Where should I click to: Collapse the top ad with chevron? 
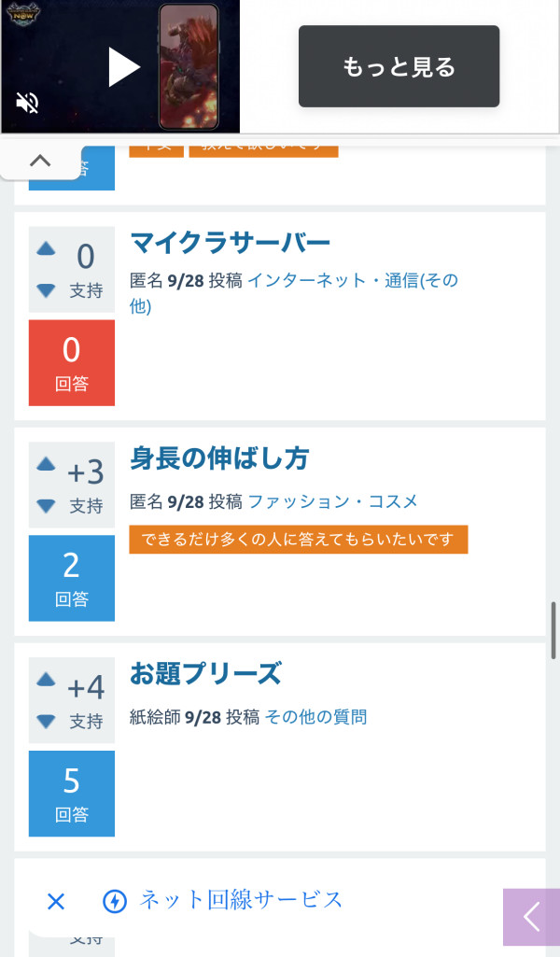pyautogui.click(x=40, y=161)
